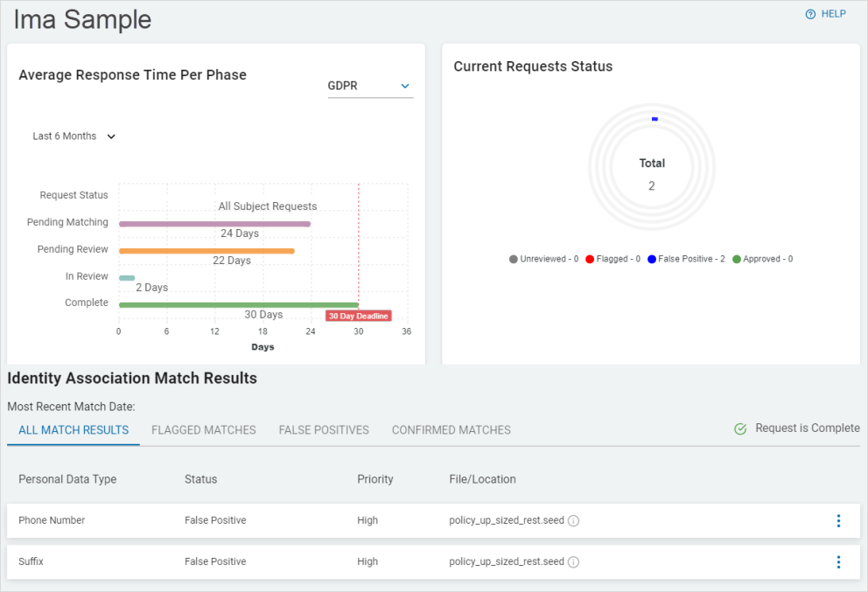
Task: Toggle Flagged legend item in status chart
Action: (612, 260)
